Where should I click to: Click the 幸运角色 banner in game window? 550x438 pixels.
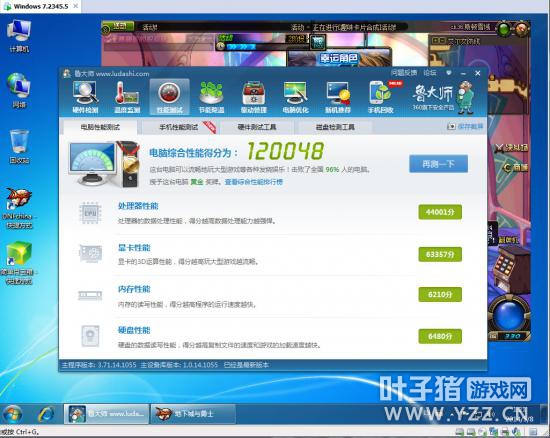pyautogui.click(x=338, y=58)
